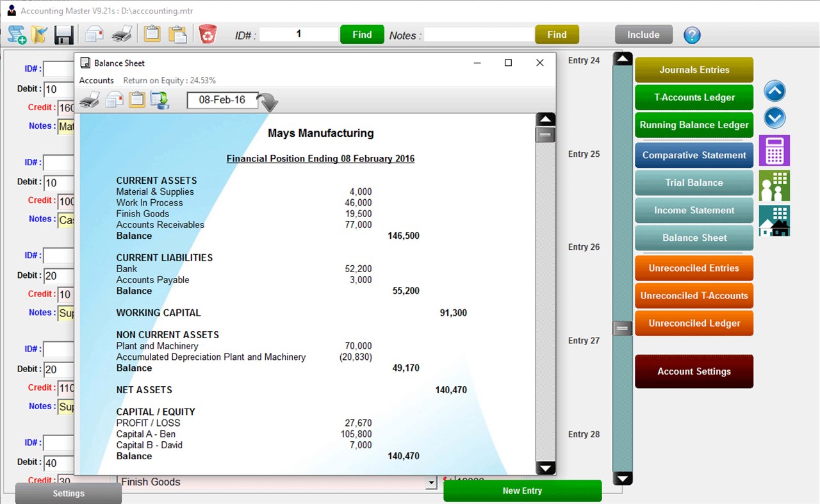This screenshot has height=504, width=820.
Task: Email the report using the envelope icon
Action: [115, 100]
